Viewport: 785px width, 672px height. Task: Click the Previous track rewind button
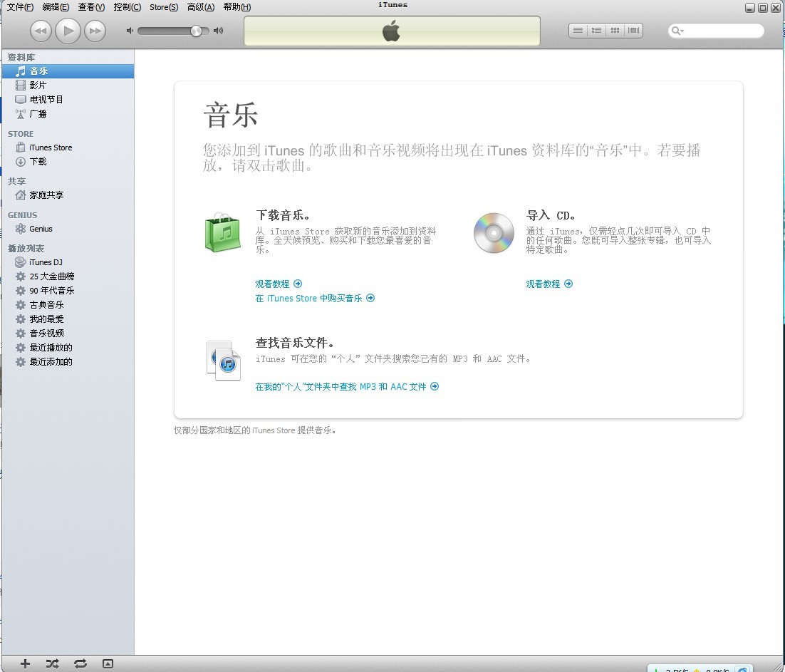point(41,31)
